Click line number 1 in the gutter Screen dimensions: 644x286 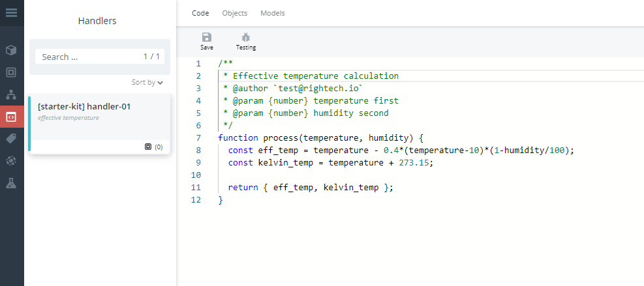tap(199, 64)
